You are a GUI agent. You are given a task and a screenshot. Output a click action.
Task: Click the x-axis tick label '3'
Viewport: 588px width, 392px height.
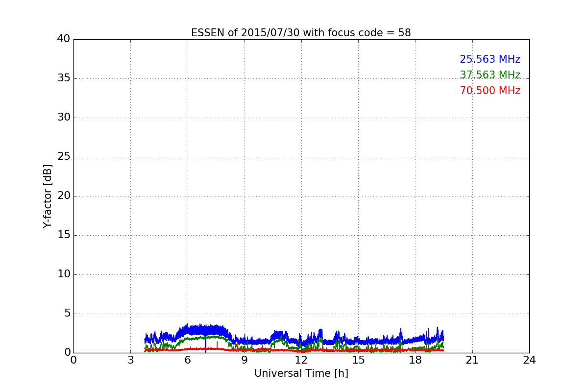[x=130, y=360]
